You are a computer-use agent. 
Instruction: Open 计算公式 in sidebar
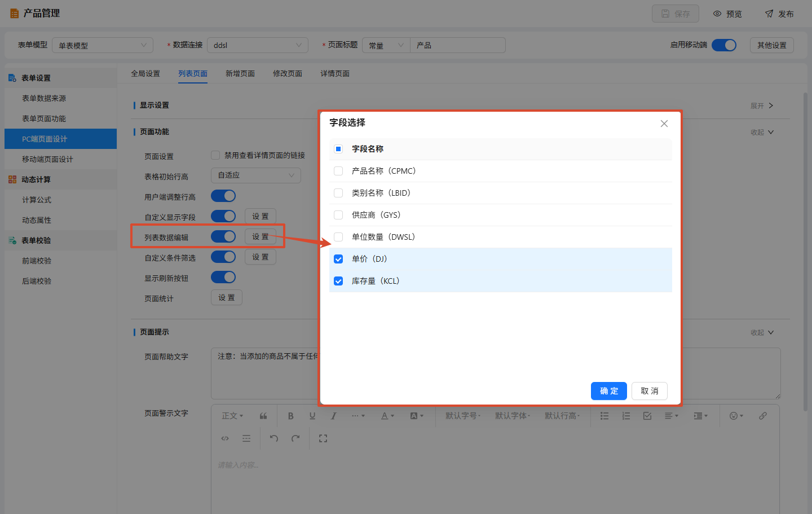pos(61,200)
